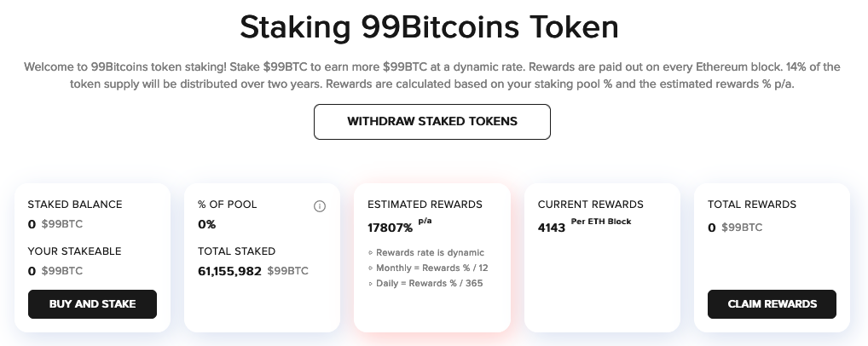This screenshot has height=346, width=868.
Task: Click the Total Rewards card title
Action: [x=752, y=205]
